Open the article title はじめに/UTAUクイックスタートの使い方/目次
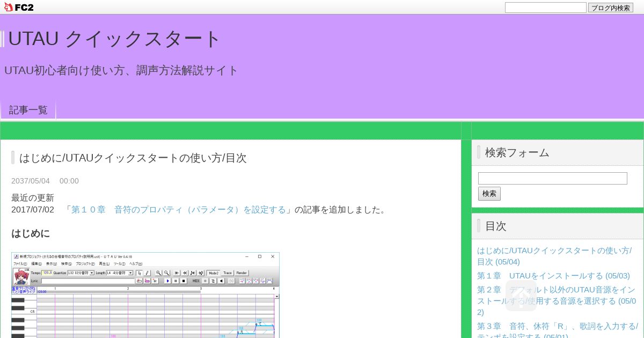Image resolution: width=644 pixels, height=338 pixels. pos(133,158)
